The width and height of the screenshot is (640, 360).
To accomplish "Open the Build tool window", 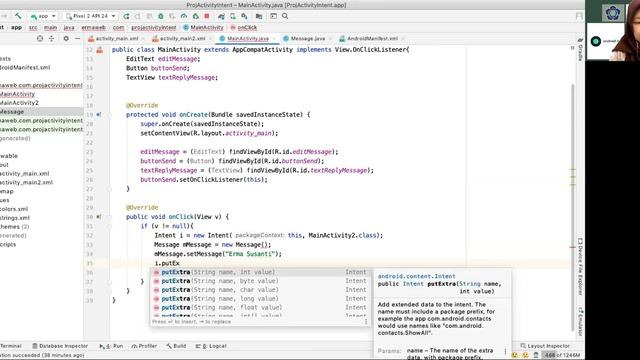I will click(176, 346).
